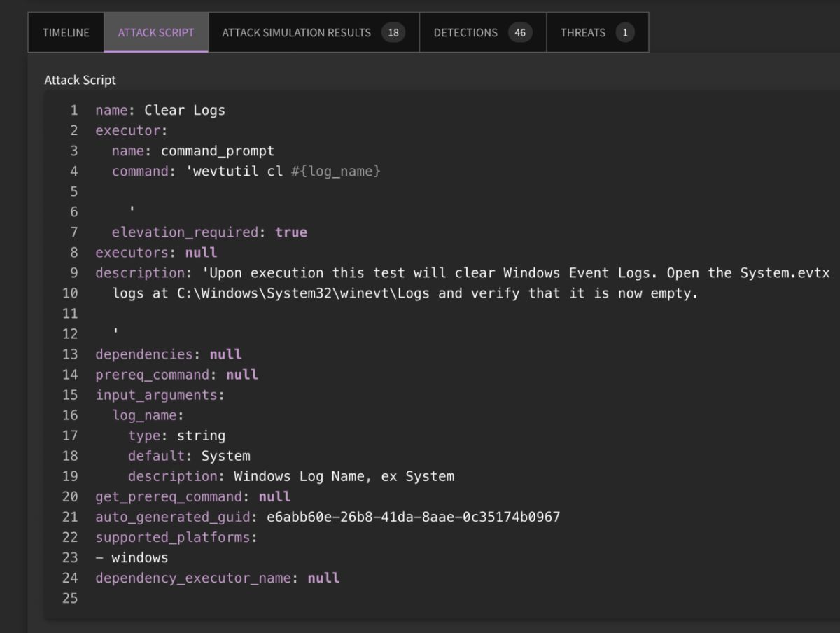
Task: Open the Threats tab
Action: coord(597,32)
